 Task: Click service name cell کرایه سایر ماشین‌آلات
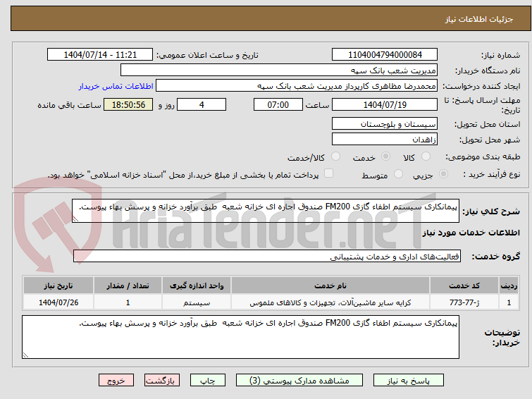(330, 302)
